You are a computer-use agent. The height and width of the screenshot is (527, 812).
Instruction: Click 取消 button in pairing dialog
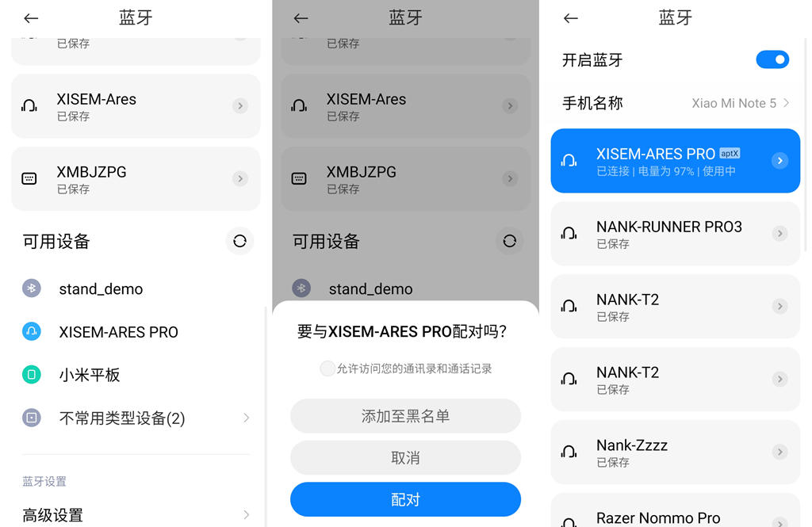point(405,457)
